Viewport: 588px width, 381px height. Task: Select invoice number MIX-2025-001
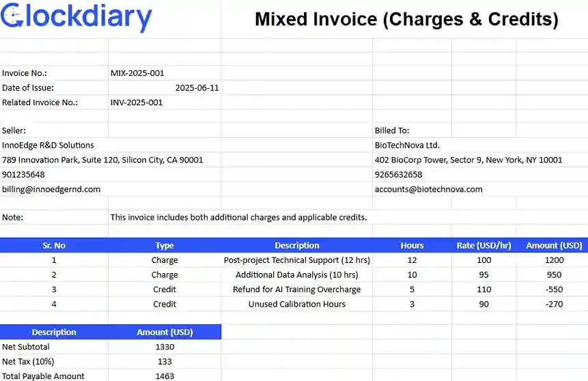137,73
